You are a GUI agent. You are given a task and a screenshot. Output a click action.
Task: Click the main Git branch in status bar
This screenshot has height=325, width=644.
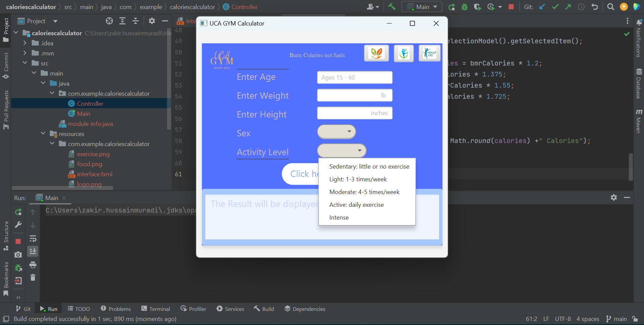[617, 319]
